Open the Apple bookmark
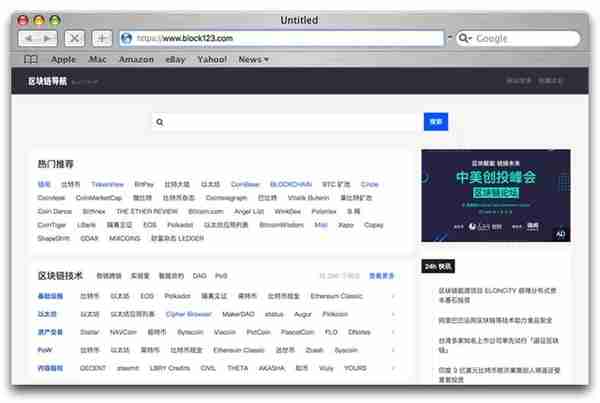The image size is (600, 403). pyautogui.click(x=63, y=59)
